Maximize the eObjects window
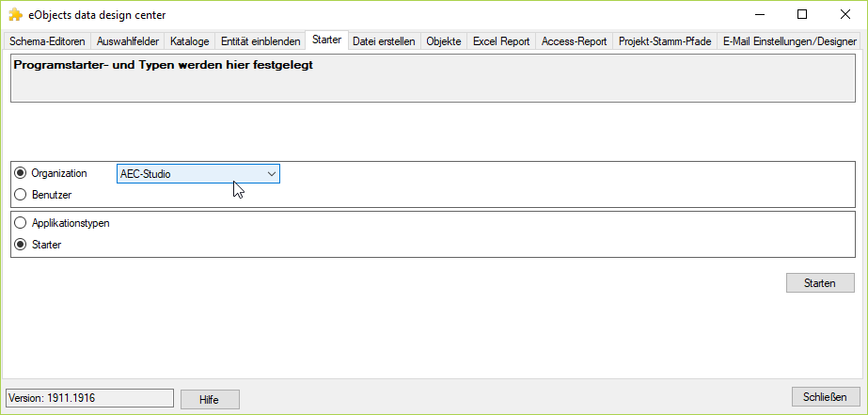This screenshot has height=415, width=868. [801, 15]
